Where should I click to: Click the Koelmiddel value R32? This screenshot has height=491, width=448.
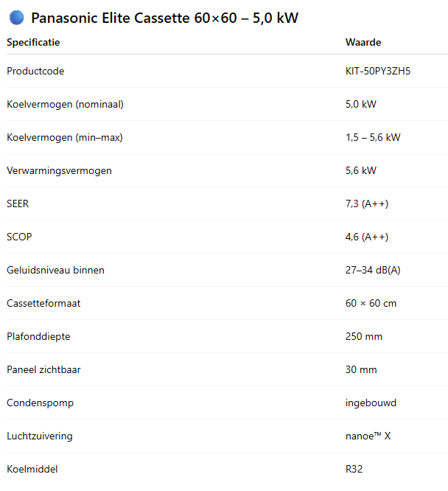(x=354, y=470)
